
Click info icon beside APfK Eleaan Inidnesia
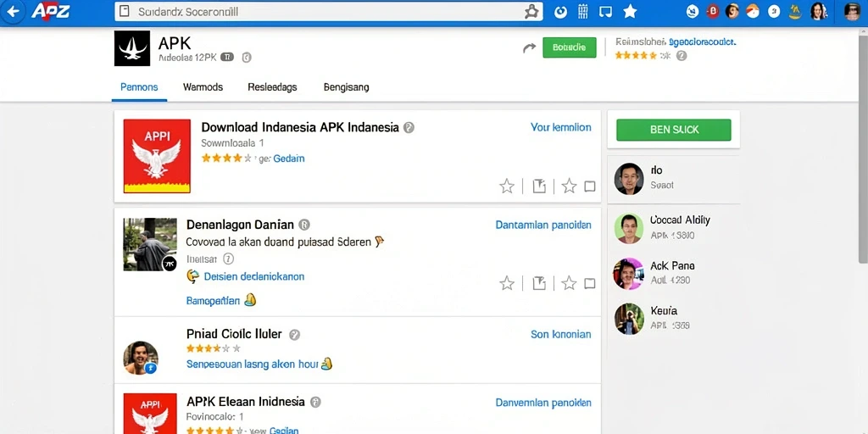click(x=315, y=402)
